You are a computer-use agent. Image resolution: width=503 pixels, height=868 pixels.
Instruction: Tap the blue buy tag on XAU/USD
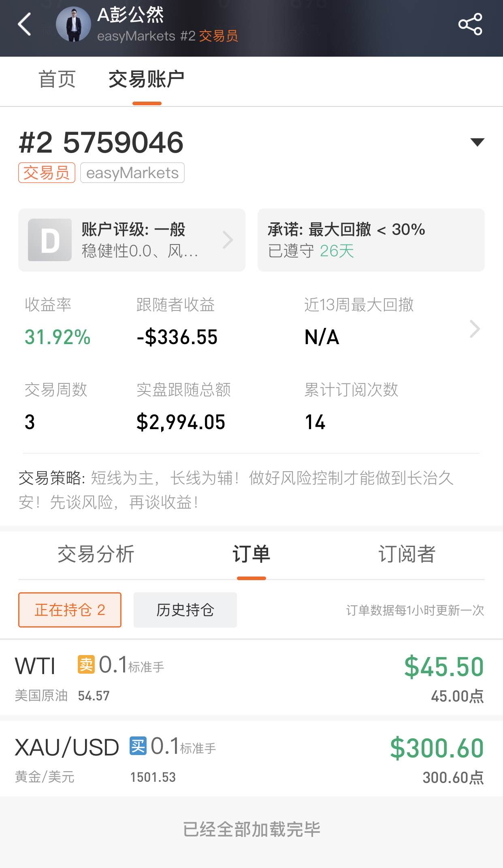pyautogui.click(x=138, y=746)
